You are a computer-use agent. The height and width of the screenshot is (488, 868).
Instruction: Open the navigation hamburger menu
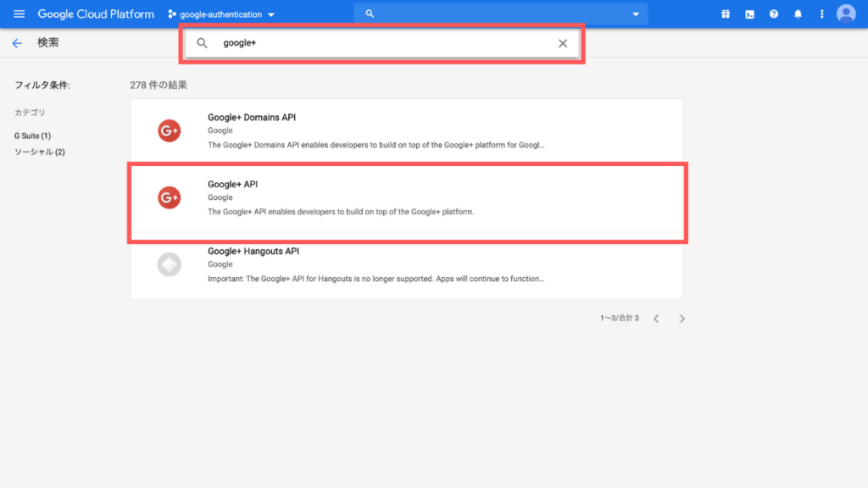pyautogui.click(x=19, y=14)
